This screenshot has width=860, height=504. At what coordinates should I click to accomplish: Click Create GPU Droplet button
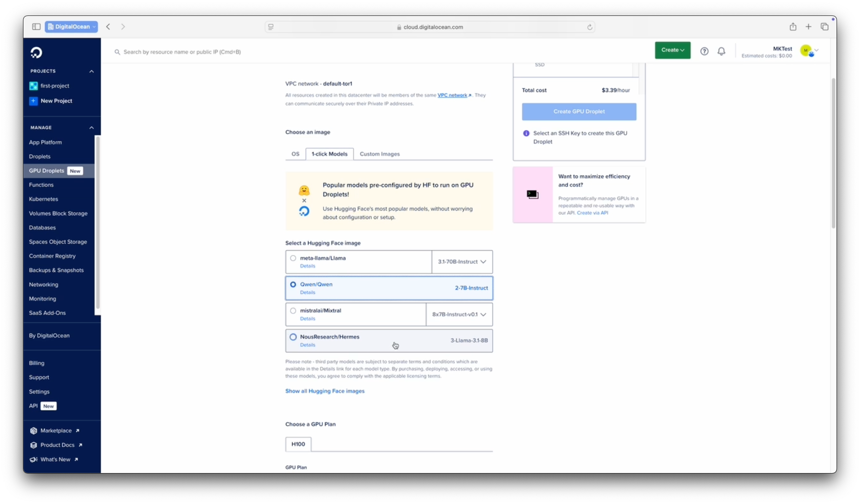[579, 111]
